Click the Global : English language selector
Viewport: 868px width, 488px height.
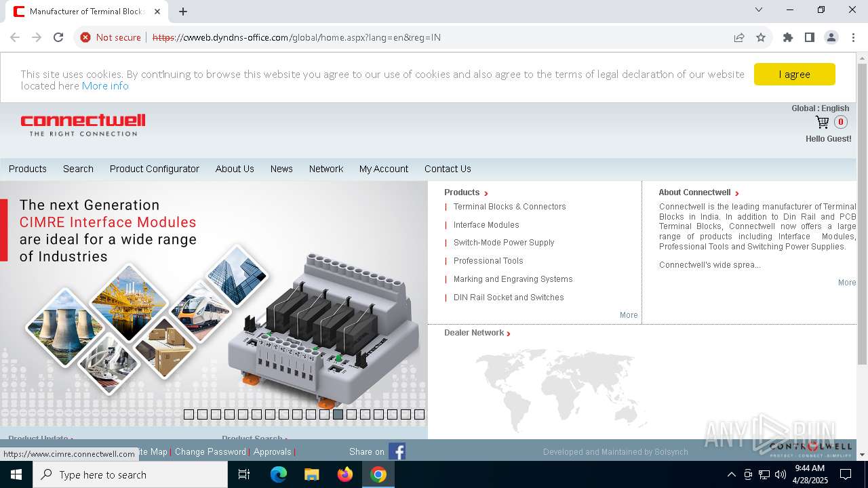coord(821,108)
